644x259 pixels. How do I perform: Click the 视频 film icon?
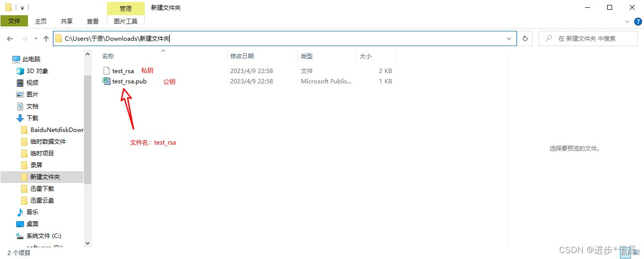[x=20, y=83]
